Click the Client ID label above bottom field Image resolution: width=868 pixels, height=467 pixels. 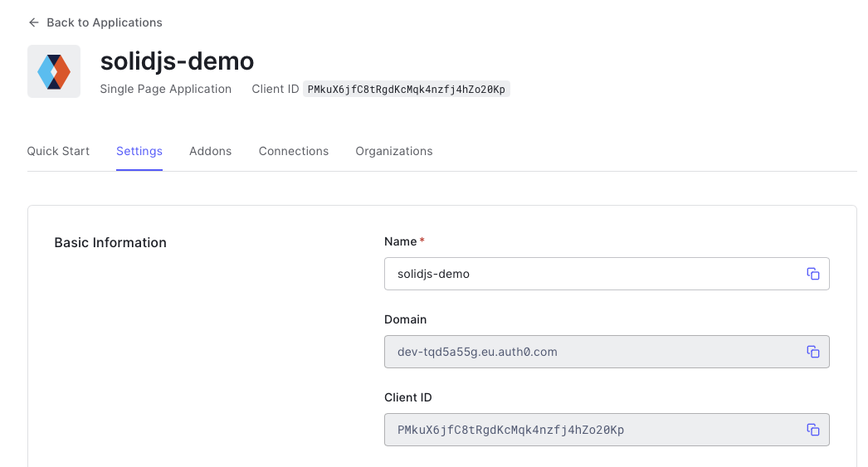(408, 397)
